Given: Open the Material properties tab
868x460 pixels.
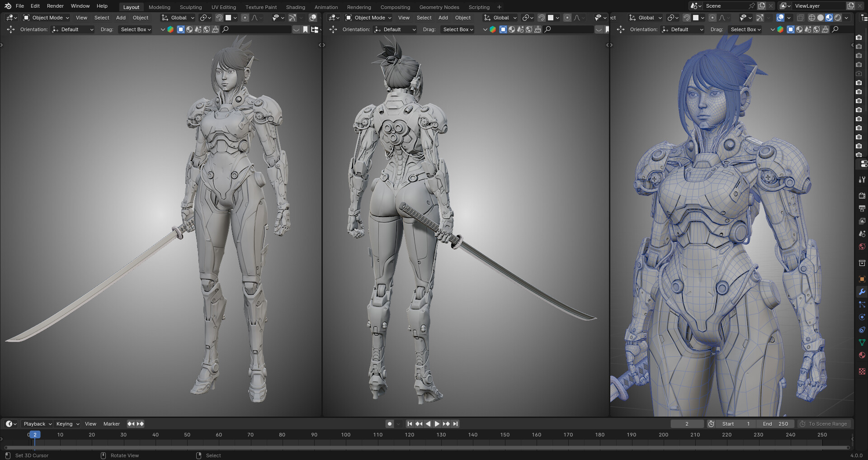Looking at the screenshot, I should 862,355.
